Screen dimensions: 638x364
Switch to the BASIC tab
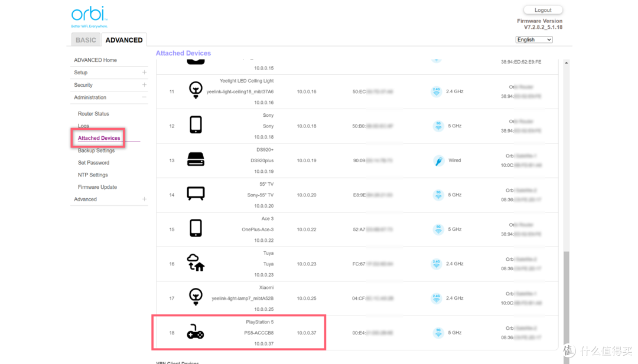[86, 40]
